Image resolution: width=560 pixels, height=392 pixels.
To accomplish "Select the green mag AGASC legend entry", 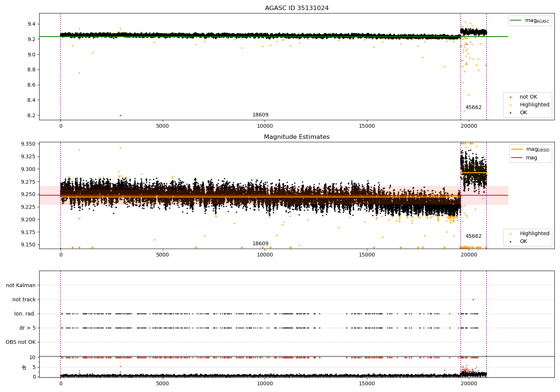I will click(530, 21).
